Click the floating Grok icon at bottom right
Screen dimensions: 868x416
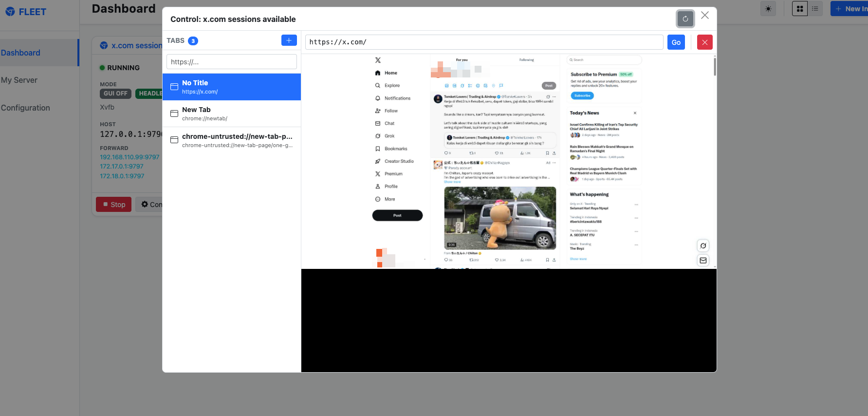point(703,246)
